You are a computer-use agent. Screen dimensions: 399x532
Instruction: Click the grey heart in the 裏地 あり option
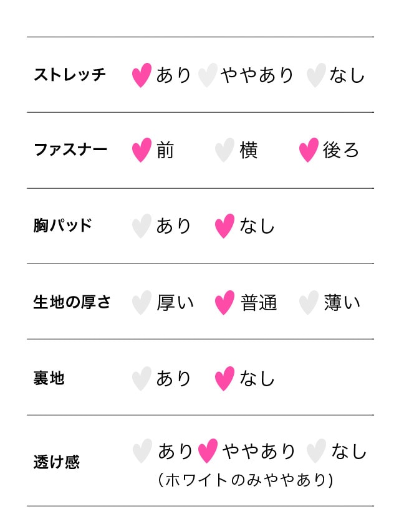coord(142,379)
